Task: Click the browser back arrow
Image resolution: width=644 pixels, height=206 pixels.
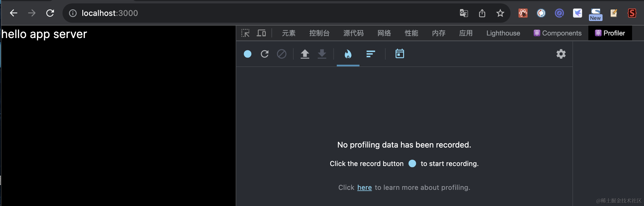Action: pyautogui.click(x=13, y=13)
